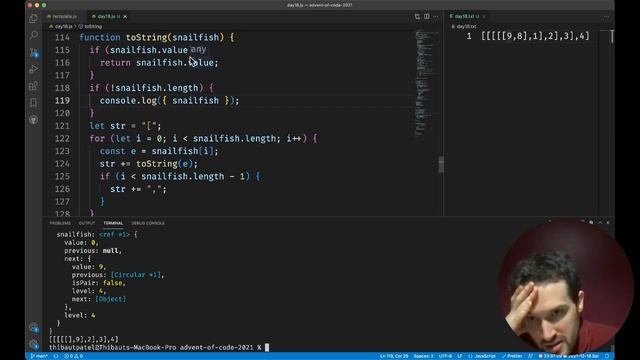
Task: Open the Run and Debug view
Action: (x=33, y=69)
